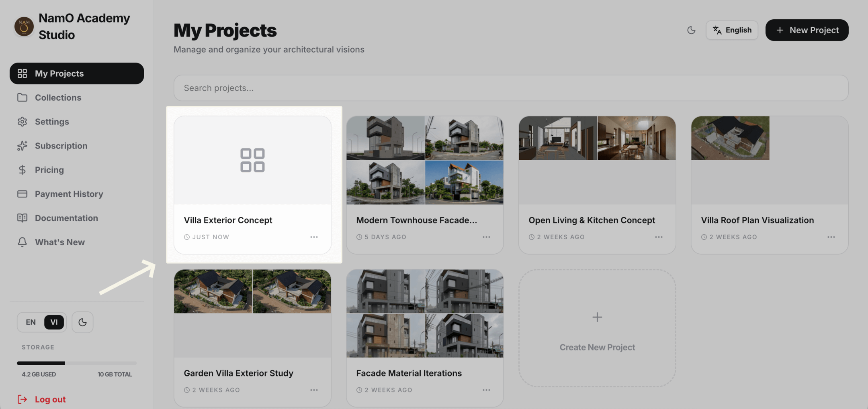The image size is (868, 409).
Task: Switch sidebar language to EN
Action: [31, 322]
